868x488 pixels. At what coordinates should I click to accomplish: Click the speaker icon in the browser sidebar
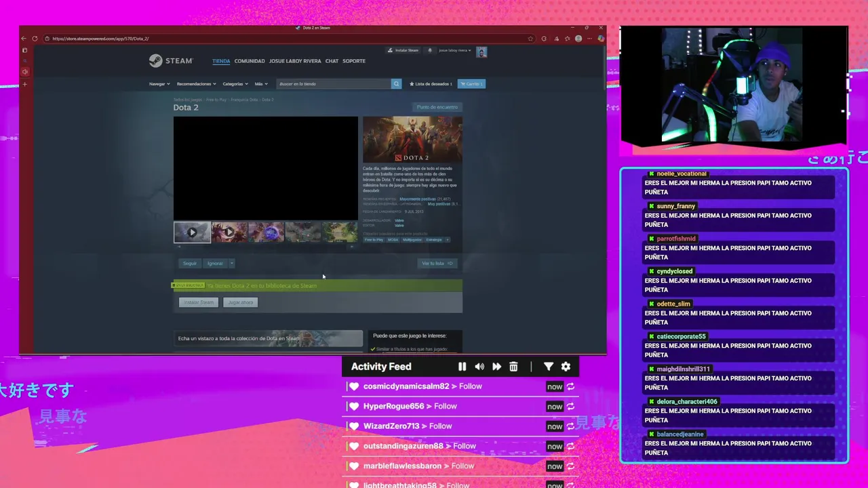click(25, 72)
